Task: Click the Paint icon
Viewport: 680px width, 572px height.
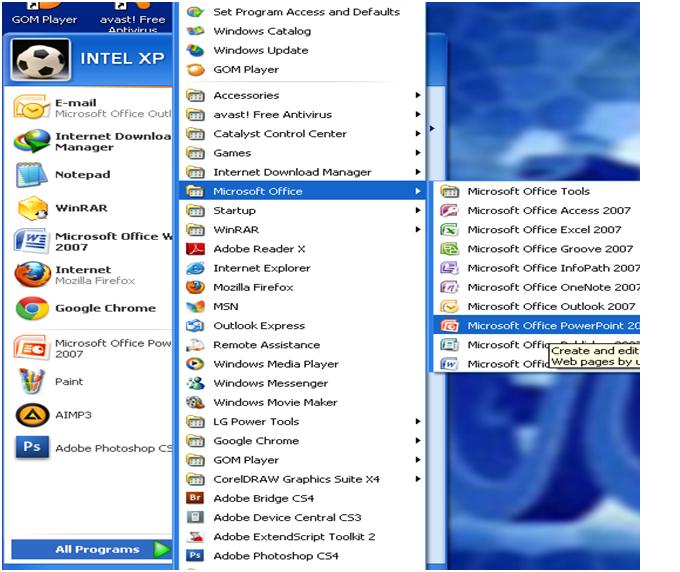Action: [32, 381]
